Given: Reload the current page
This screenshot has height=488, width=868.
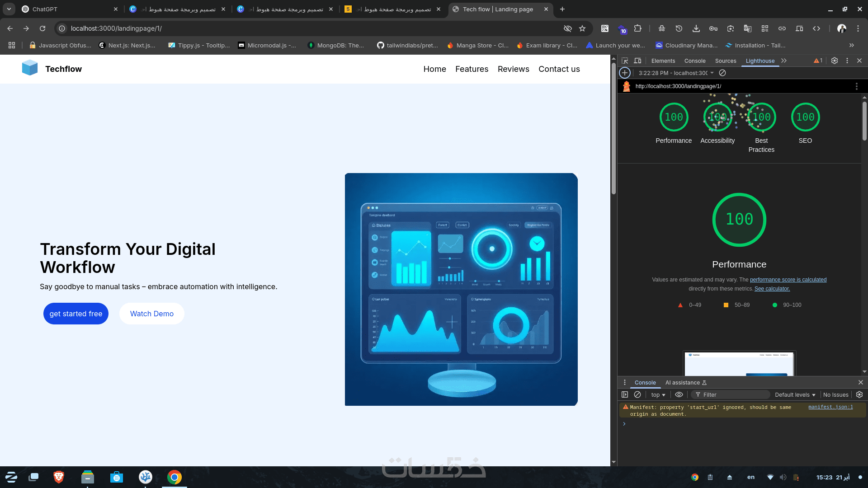Looking at the screenshot, I should click(42, 28).
